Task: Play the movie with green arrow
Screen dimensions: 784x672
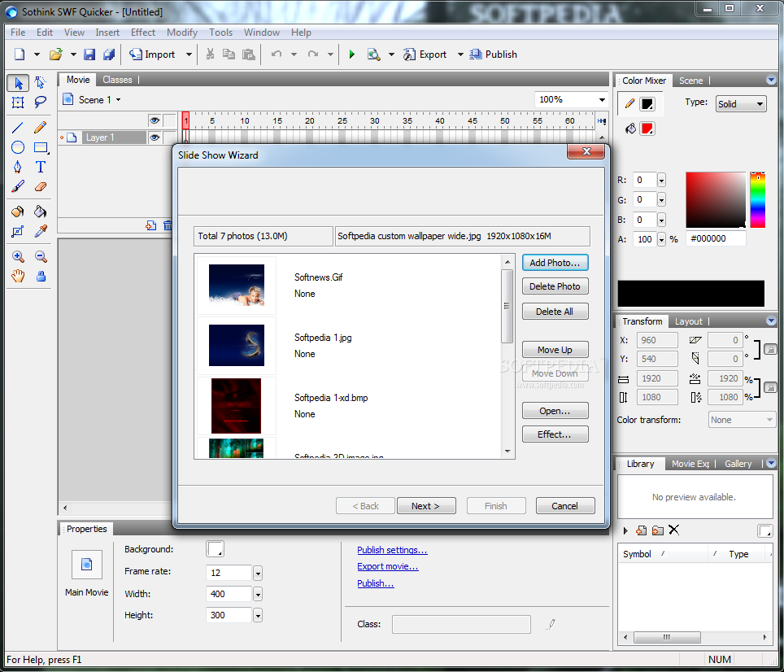Action: [351, 54]
